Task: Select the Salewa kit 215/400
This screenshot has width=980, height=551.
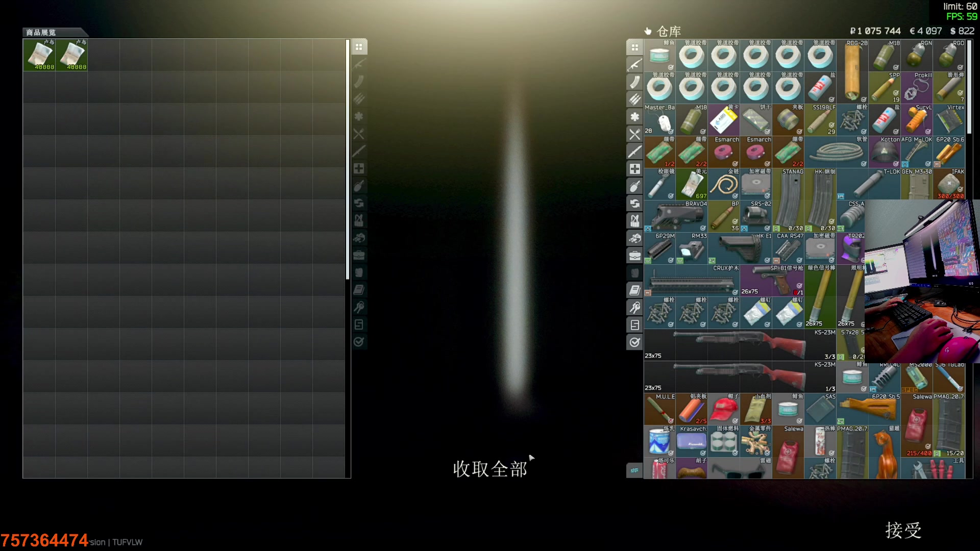Action: [917, 425]
